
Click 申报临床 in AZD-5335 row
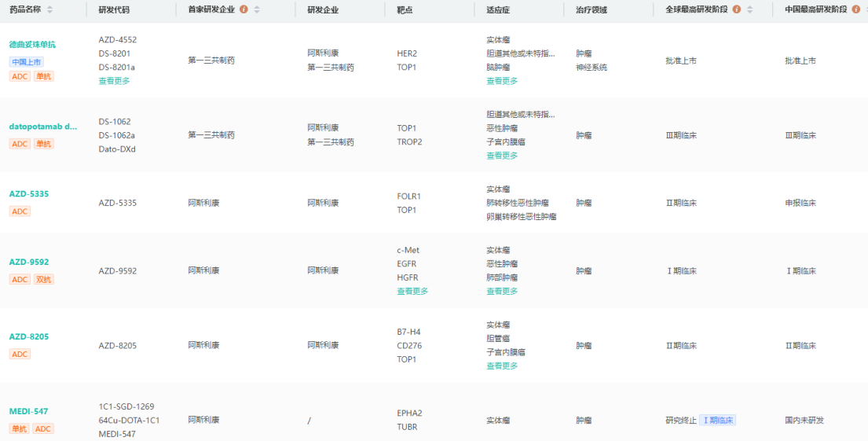click(x=800, y=203)
